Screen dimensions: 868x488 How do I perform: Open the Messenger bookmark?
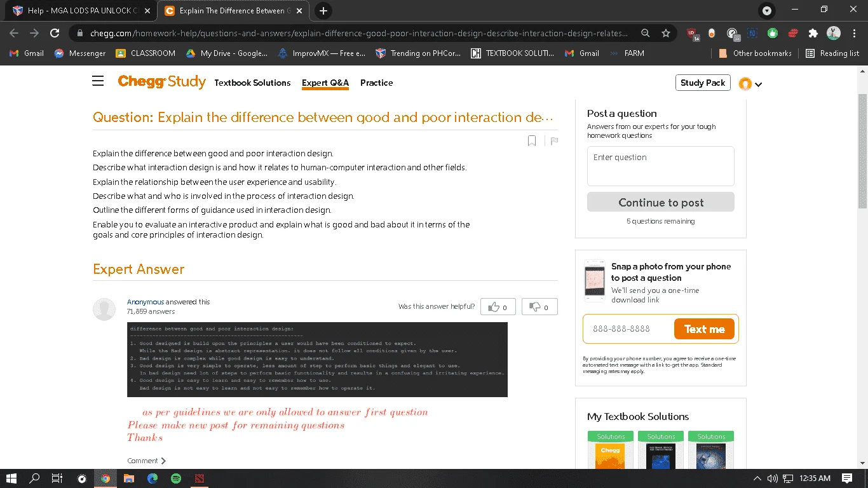click(80, 53)
